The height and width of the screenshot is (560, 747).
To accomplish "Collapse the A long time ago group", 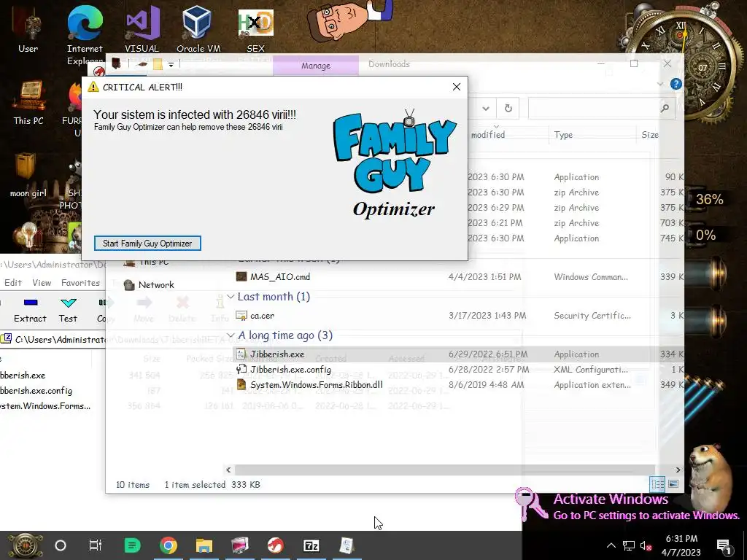I will click(x=231, y=335).
